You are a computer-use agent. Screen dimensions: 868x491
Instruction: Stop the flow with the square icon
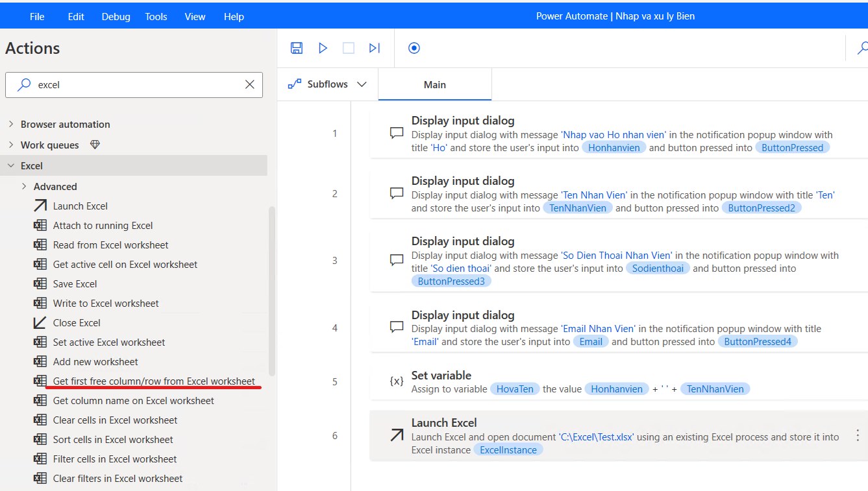pyautogui.click(x=349, y=48)
